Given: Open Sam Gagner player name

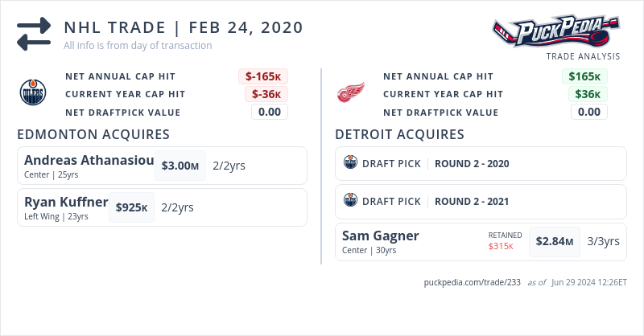Looking at the screenshot, I should [381, 236].
